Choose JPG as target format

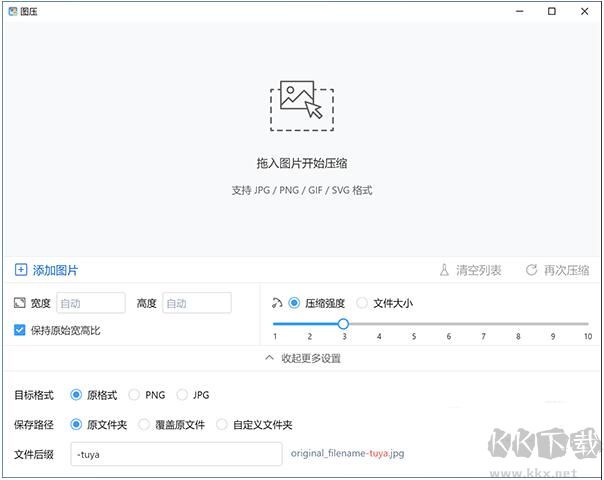tap(182, 395)
